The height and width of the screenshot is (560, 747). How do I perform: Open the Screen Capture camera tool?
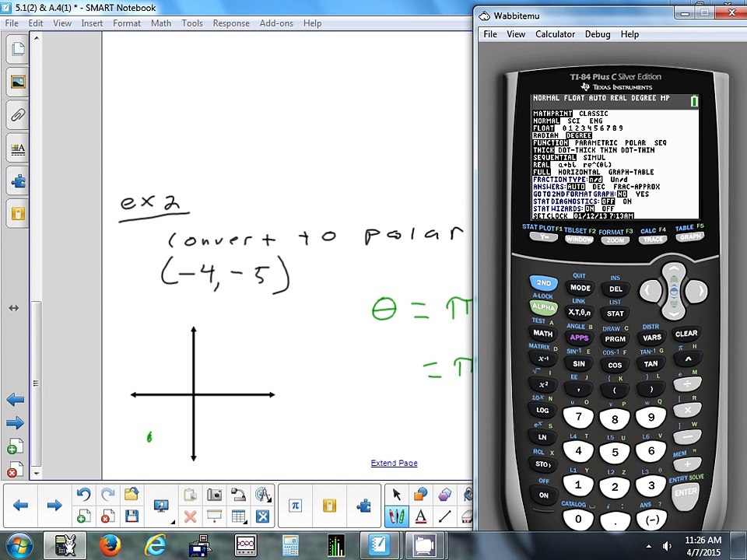215,495
